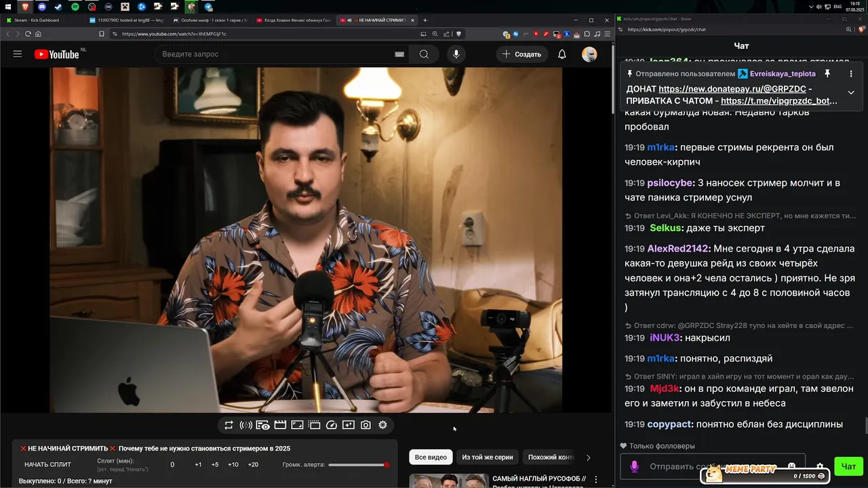Switch to the Когда Хоакин Феникс tab
Image resolution: width=868 pixels, height=488 pixels.
[294, 20]
